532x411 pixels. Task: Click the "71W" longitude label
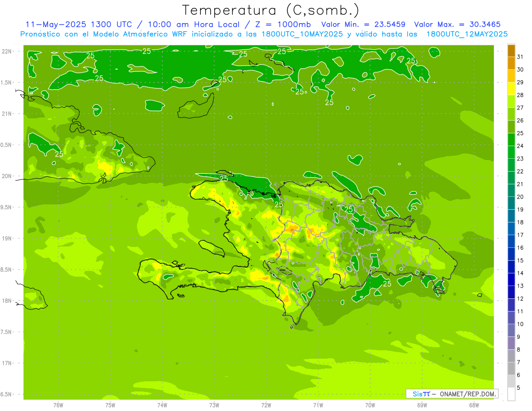coord(318,405)
